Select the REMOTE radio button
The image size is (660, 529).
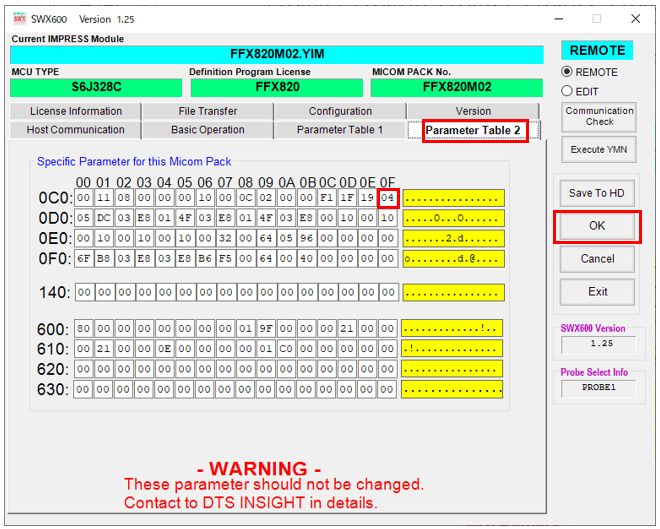click(567, 72)
